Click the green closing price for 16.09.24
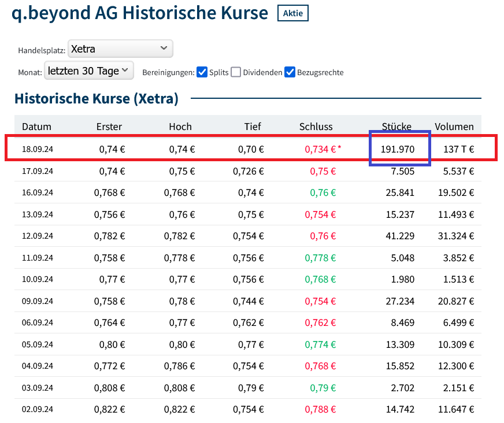Image resolution: width=504 pixels, height=423 pixels. click(322, 192)
